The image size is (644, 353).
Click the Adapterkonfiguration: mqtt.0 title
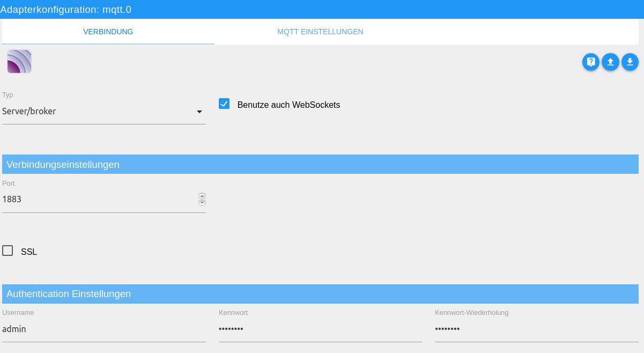[66, 10]
